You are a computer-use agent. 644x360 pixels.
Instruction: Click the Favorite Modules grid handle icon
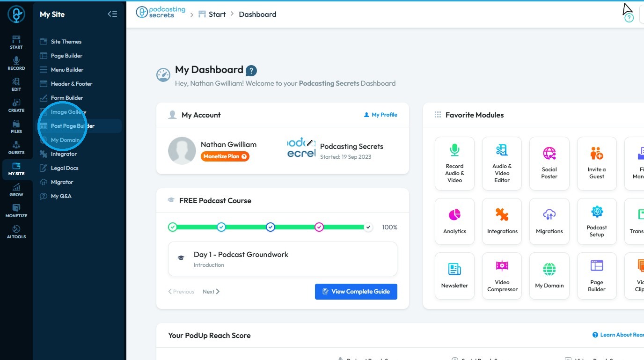[438, 115]
